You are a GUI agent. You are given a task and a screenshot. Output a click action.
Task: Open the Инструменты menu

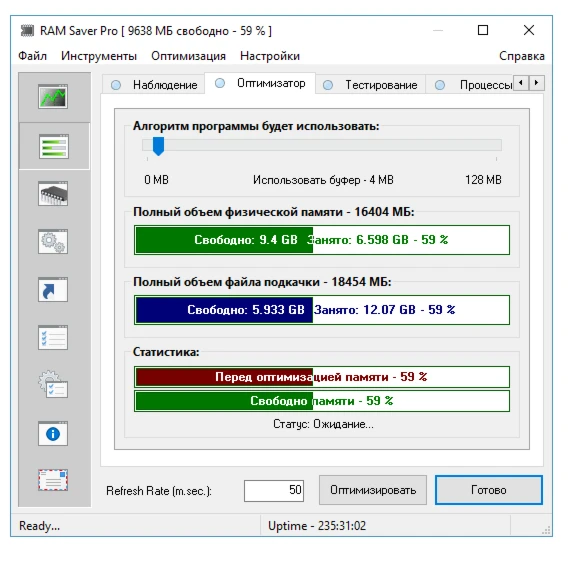[x=99, y=56]
